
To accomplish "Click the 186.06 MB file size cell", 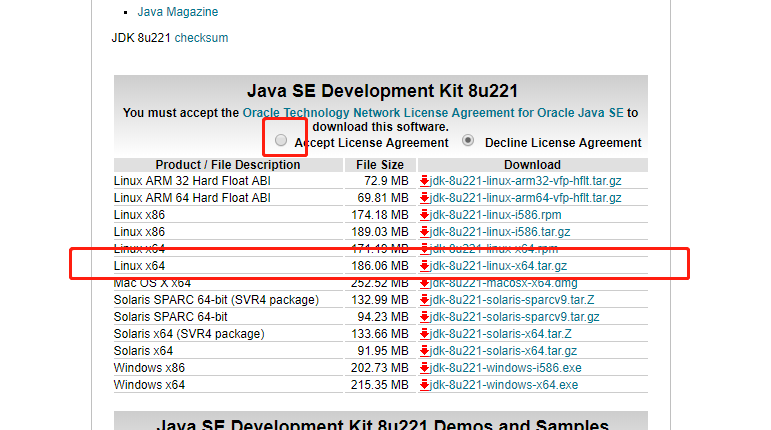I will (380, 266).
